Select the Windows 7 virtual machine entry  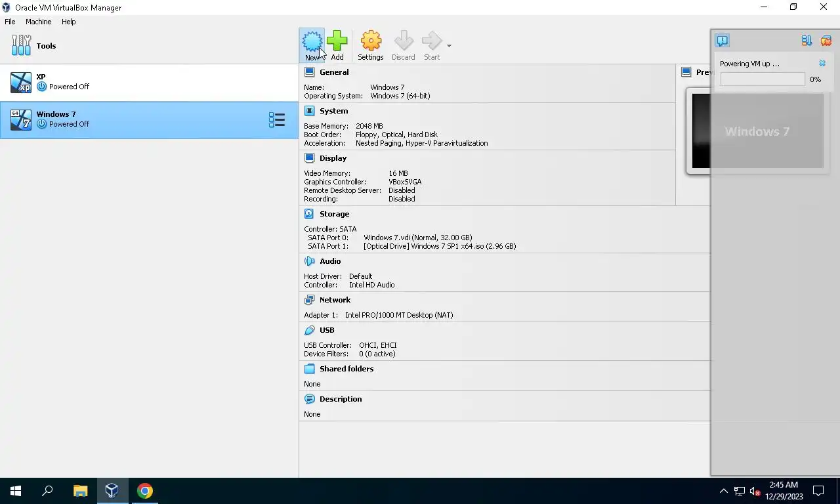pyautogui.click(x=149, y=120)
